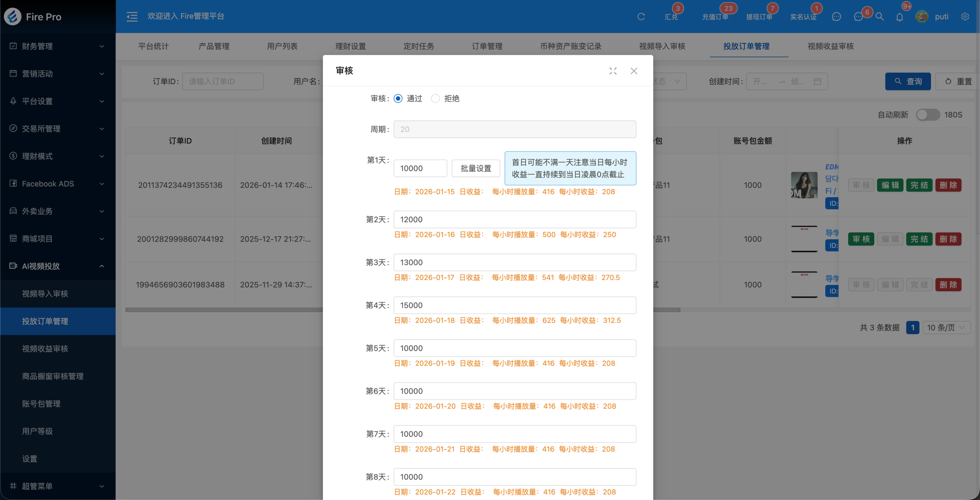Select the 通过 radio option

398,99
